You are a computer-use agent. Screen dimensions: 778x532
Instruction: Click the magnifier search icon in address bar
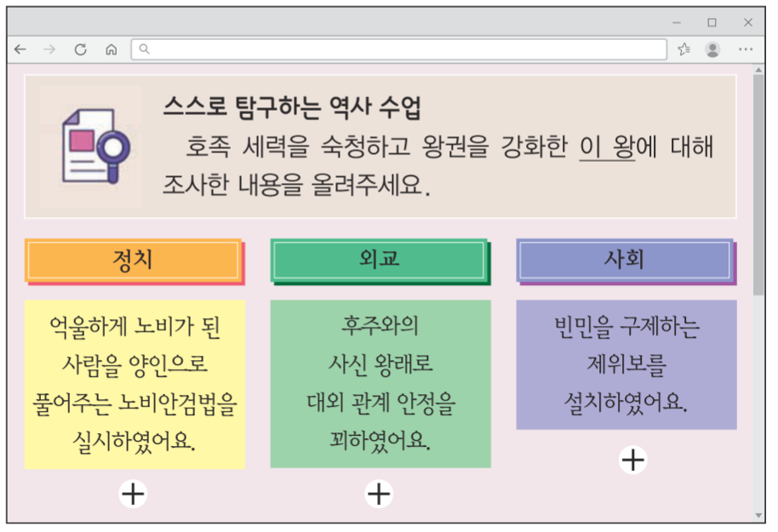tap(142, 49)
